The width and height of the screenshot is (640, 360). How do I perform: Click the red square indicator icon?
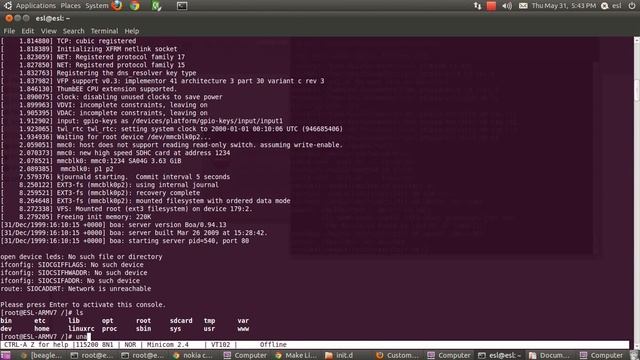(x=491, y=6)
